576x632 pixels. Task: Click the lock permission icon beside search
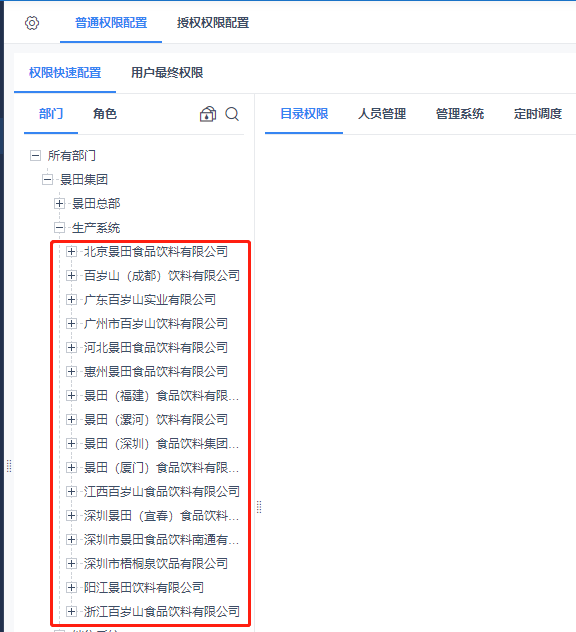pos(208,114)
